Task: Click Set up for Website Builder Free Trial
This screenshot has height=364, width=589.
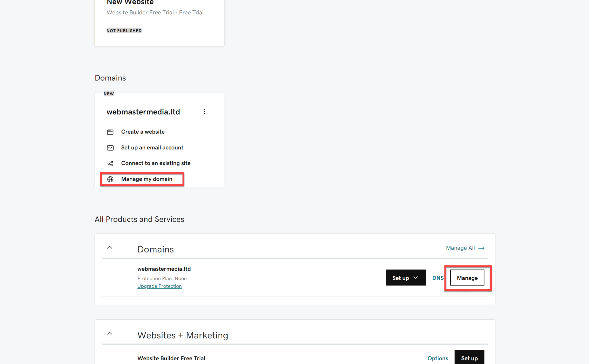Action: [469, 358]
